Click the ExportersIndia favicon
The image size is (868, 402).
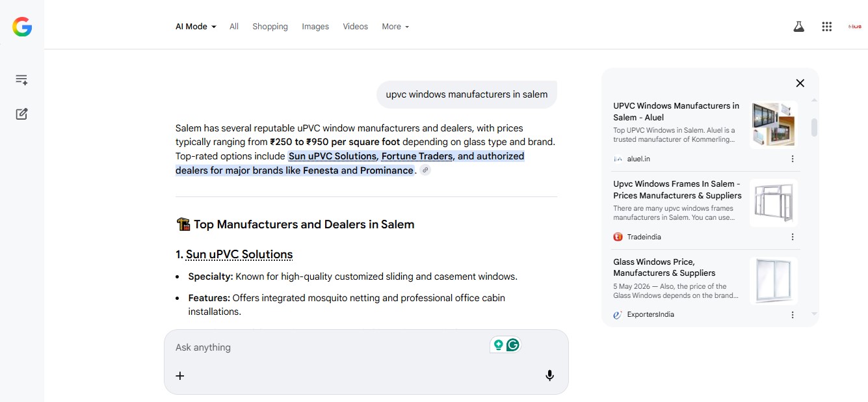[618, 315]
